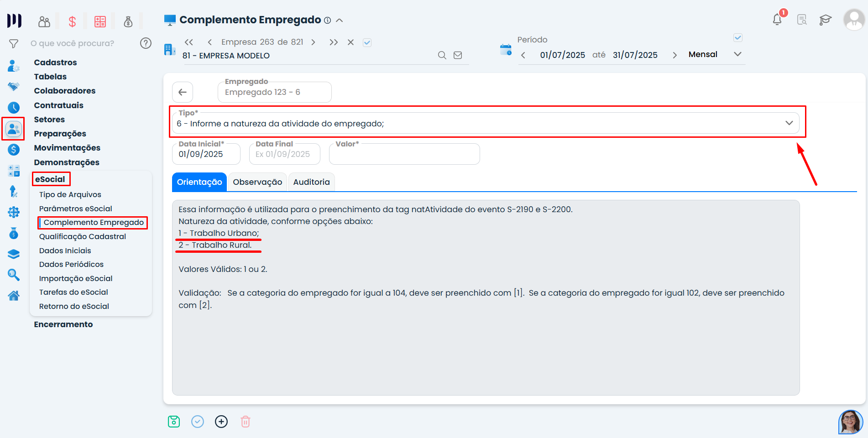The height and width of the screenshot is (438, 868).
Task: Open the graduation cap training icon
Action: point(825,20)
